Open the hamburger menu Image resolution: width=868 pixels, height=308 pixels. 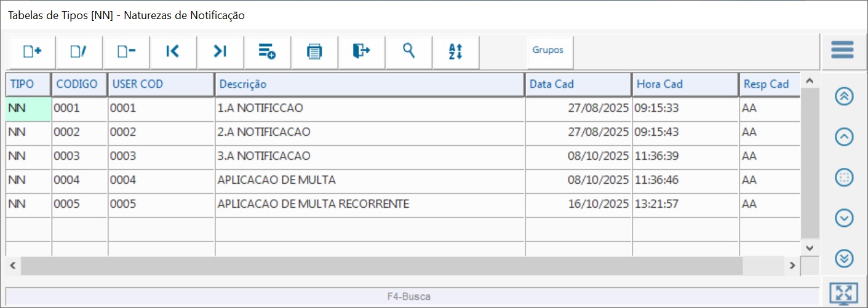click(842, 50)
